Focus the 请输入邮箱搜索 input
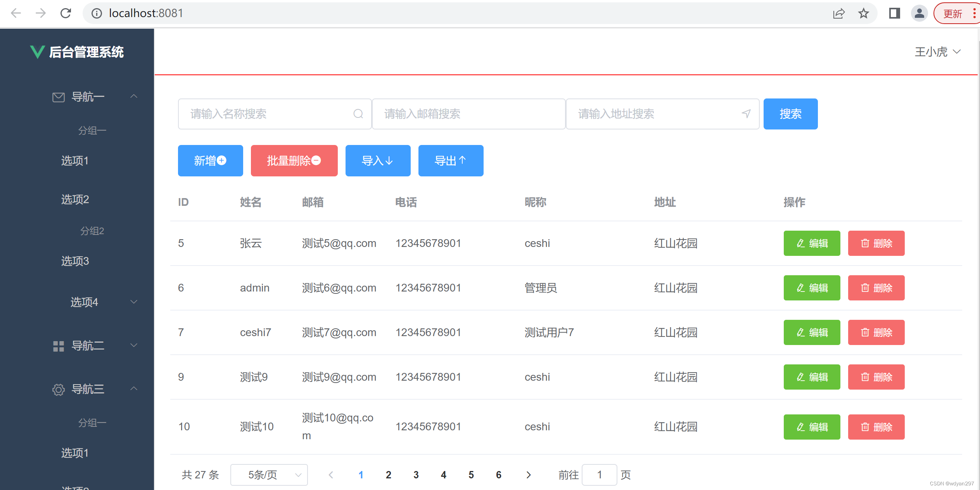The image size is (980, 490). point(468,114)
